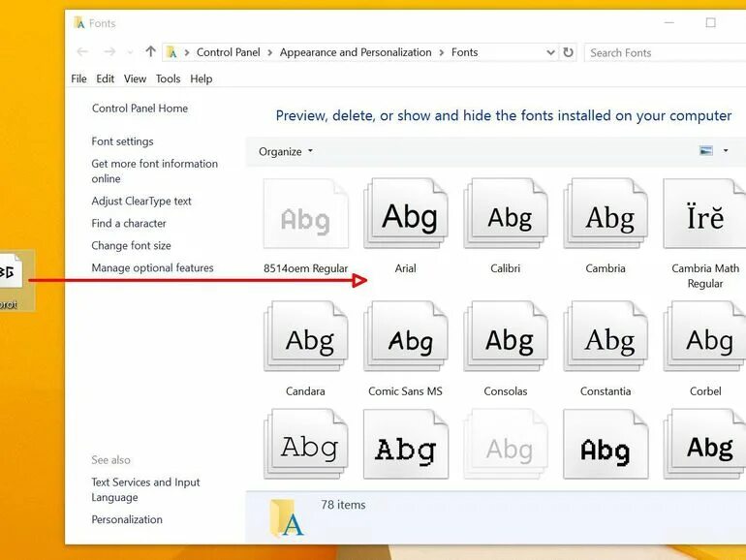Select the Arial font family icon

[406, 213]
